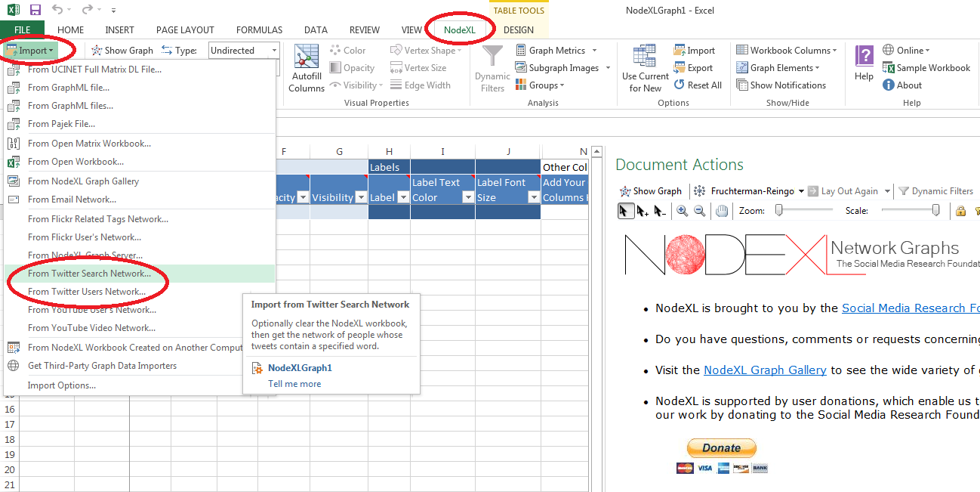The width and height of the screenshot is (980, 492).
Task: Click Show Graph in the ribbon
Action: coord(122,51)
